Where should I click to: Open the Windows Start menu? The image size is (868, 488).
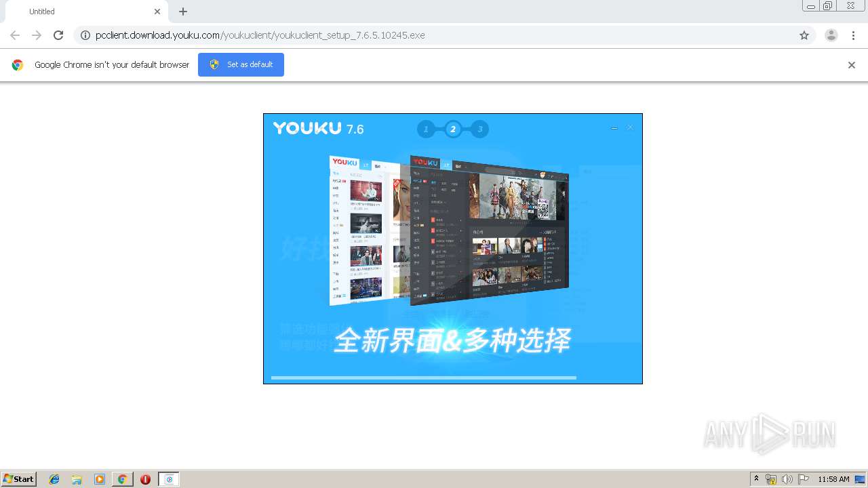tap(18, 479)
